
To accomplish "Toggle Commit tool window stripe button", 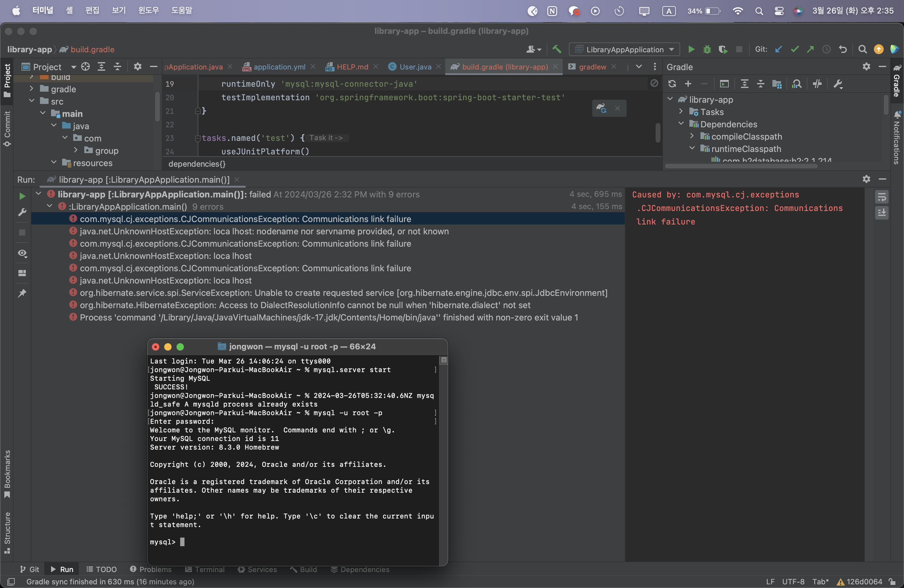I will (7, 128).
